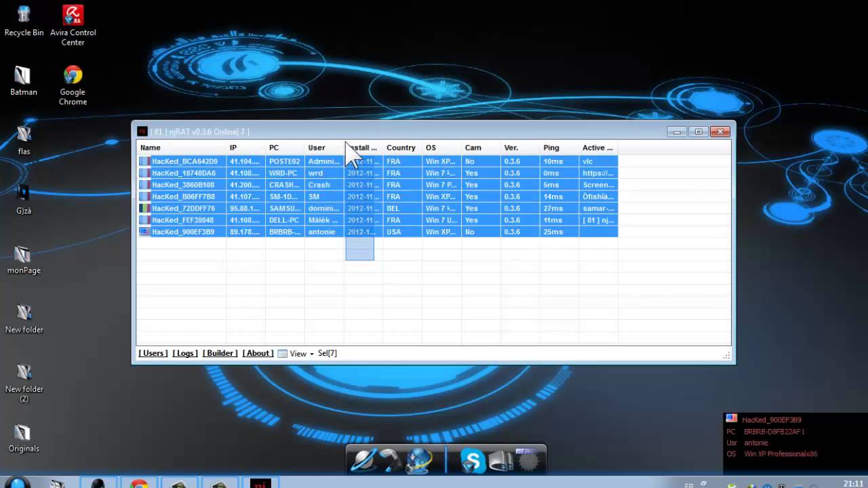Screen dimensions: 868x488
Task: Select row HacKed_BCA642D9
Action: pos(378,161)
